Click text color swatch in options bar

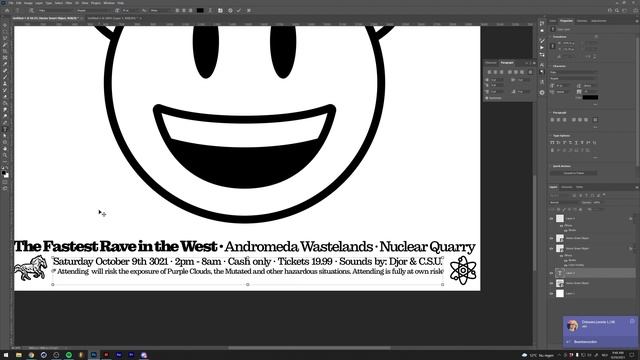tap(200, 10)
